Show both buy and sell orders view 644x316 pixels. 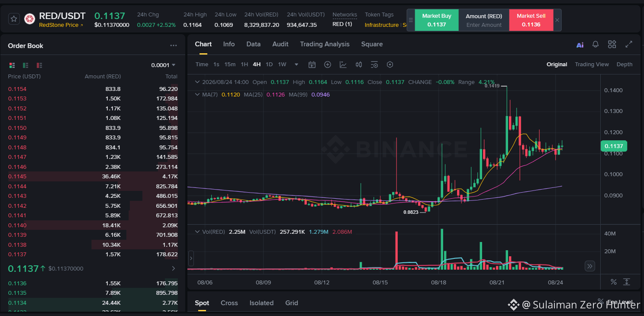[x=12, y=65]
